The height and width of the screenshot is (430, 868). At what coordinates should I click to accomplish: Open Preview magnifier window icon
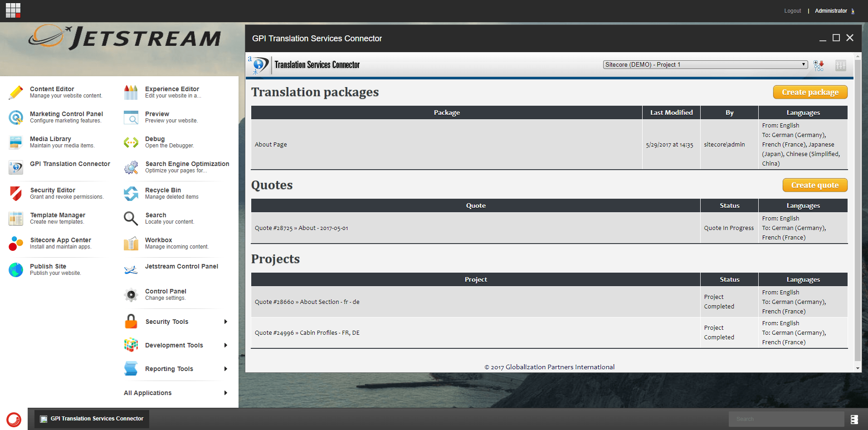click(x=131, y=117)
